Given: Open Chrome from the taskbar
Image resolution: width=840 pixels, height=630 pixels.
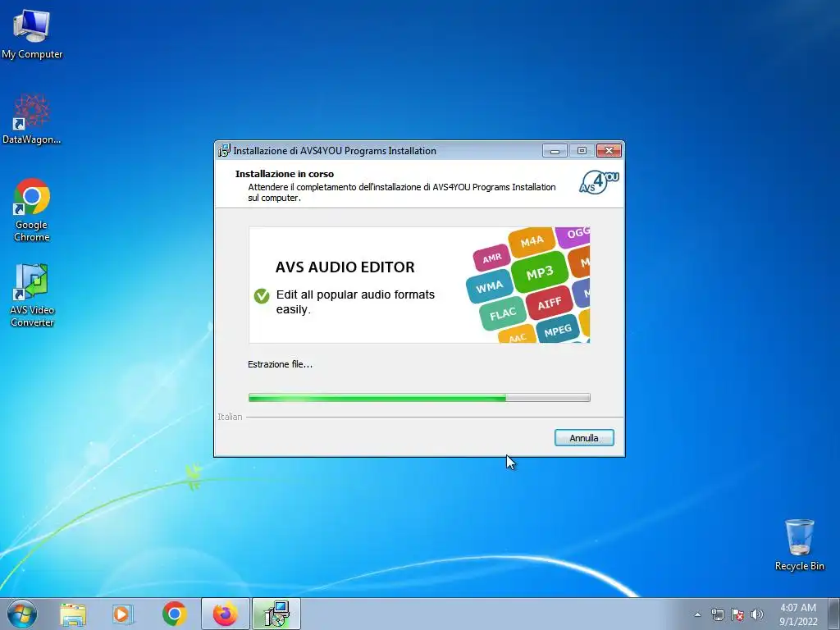Looking at the screenshot, I should coord(174,614).
